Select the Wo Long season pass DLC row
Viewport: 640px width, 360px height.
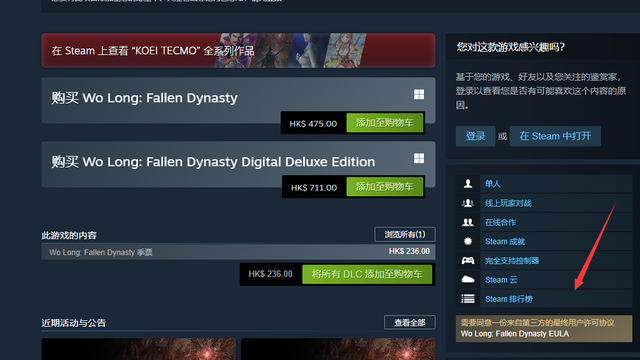[x=238, y=252]
